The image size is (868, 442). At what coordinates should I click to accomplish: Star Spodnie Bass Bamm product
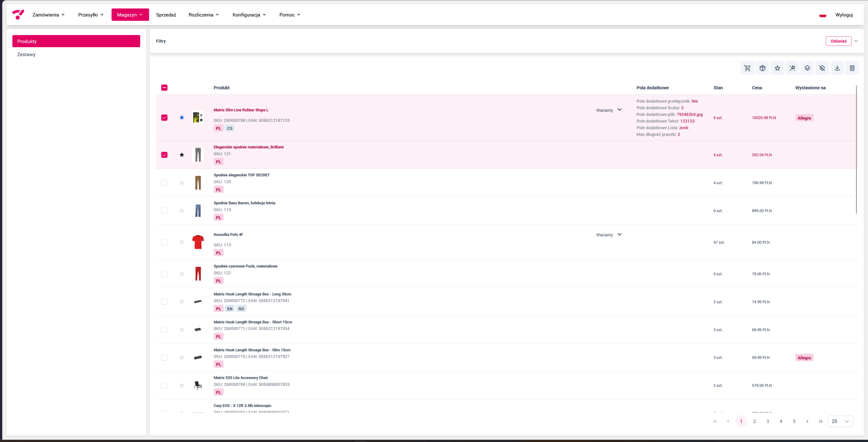(182, 210)
